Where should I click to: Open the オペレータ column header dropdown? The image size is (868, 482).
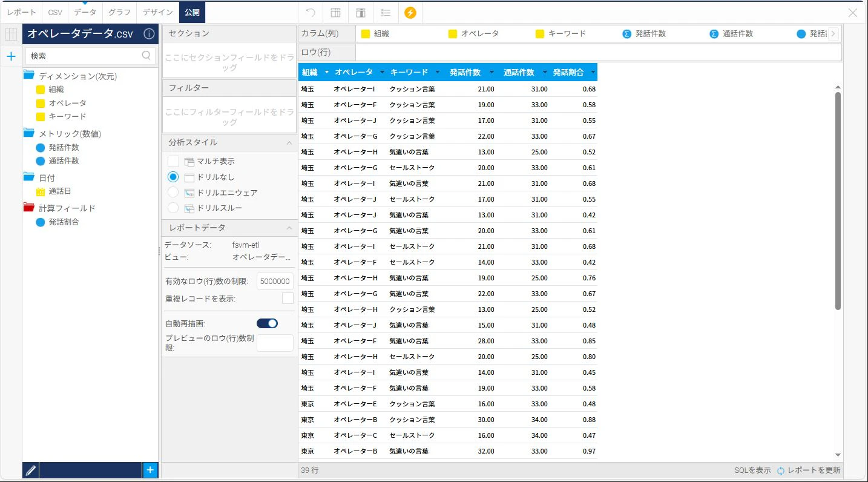(382, 73)
